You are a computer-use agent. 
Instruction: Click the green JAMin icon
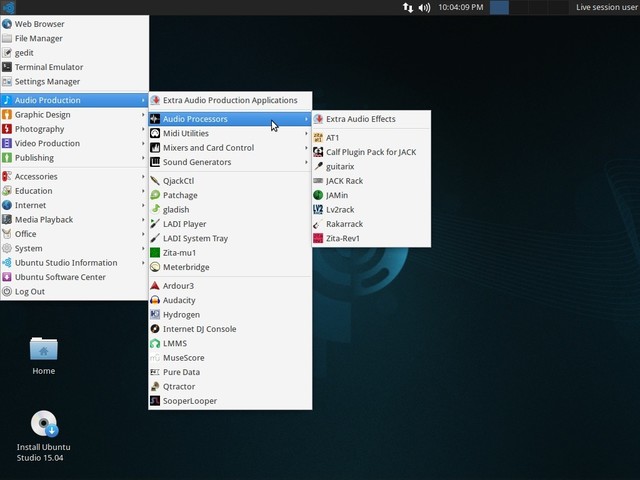click(x=318, y=195)
